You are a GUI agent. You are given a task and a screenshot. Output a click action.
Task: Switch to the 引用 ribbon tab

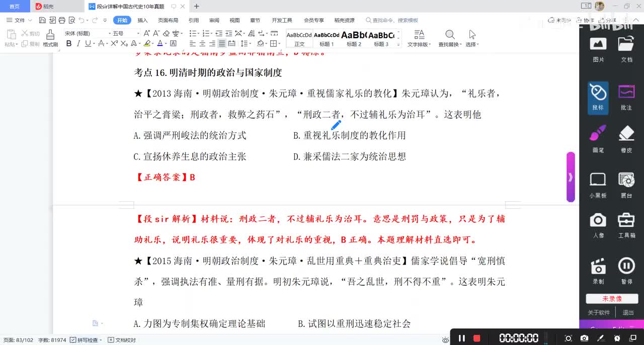tap(194, 21)
